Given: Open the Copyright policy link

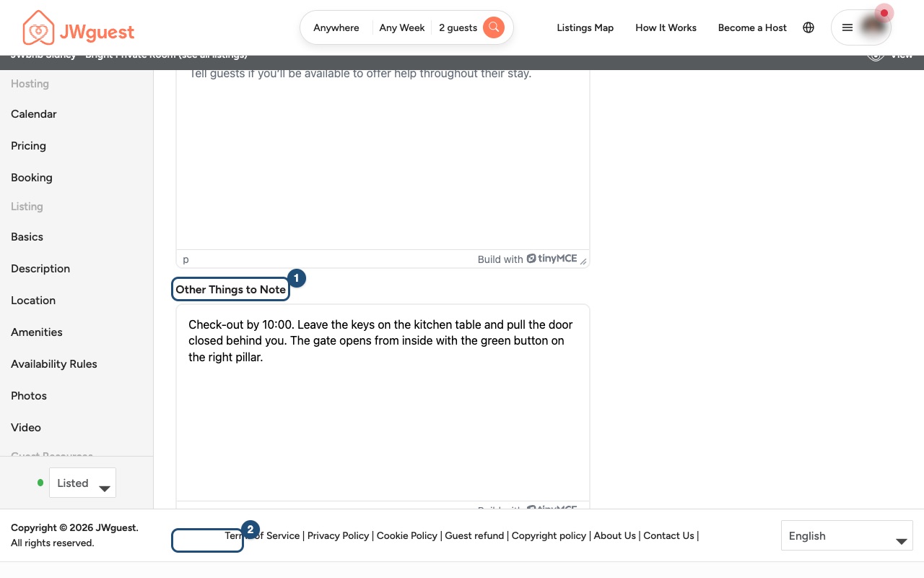Looking at the screenshot, I should tap(549, 535).
